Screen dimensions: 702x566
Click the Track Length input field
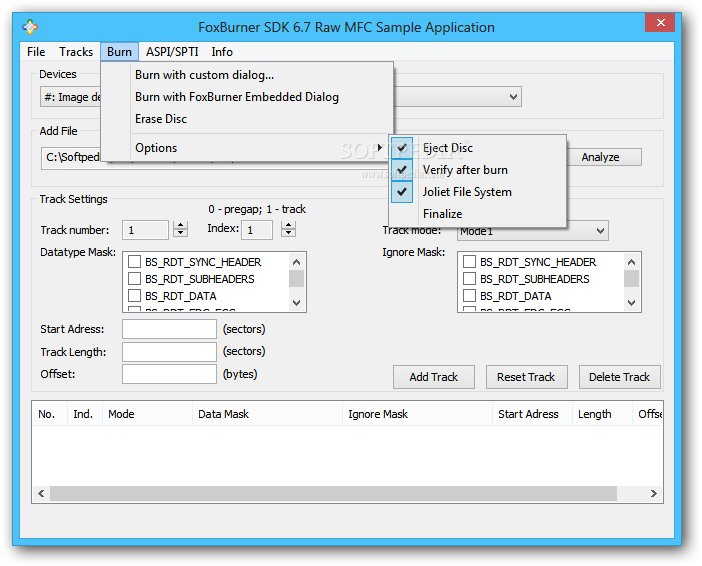pos(169,352)
